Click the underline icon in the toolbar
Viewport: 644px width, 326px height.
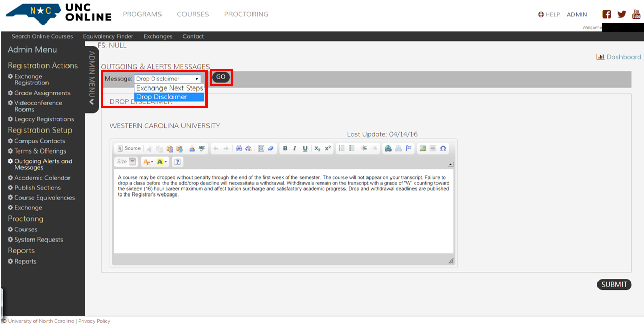[305, 148]
